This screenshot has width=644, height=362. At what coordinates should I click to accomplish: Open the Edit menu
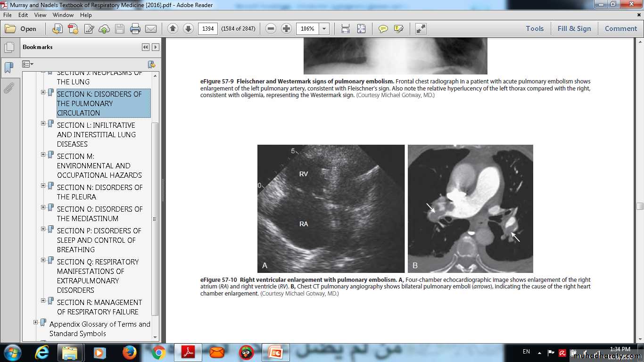tap(23, 15)
